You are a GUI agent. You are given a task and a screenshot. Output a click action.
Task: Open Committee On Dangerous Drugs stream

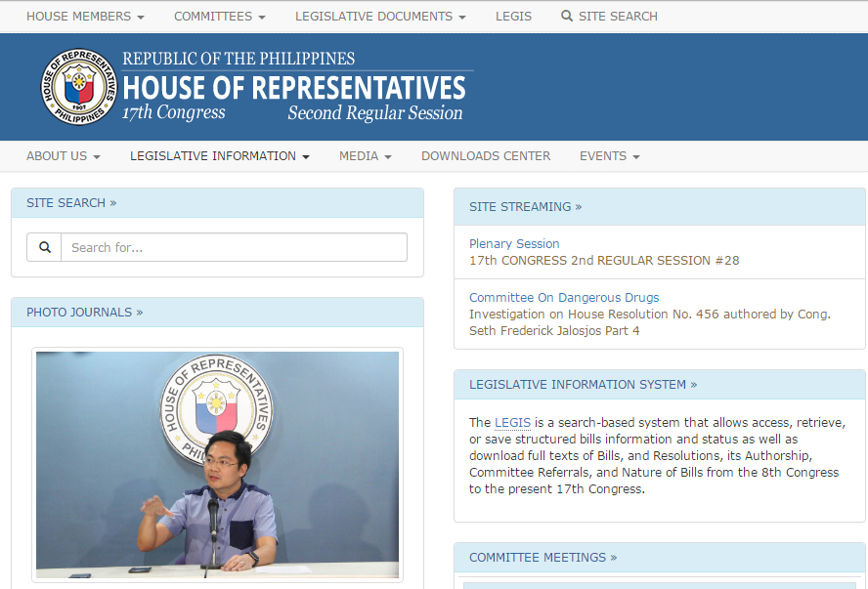(x=564, y=298)
